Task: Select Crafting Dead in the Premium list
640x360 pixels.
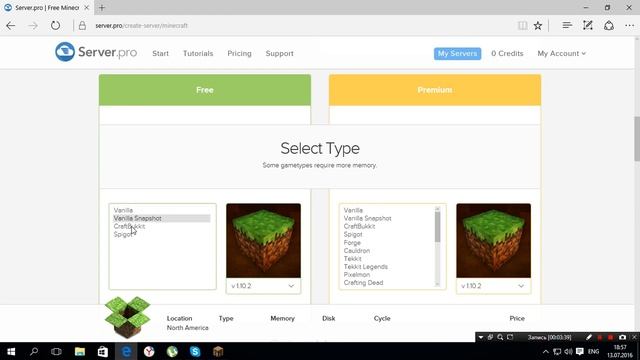Action: click(363, 282)
